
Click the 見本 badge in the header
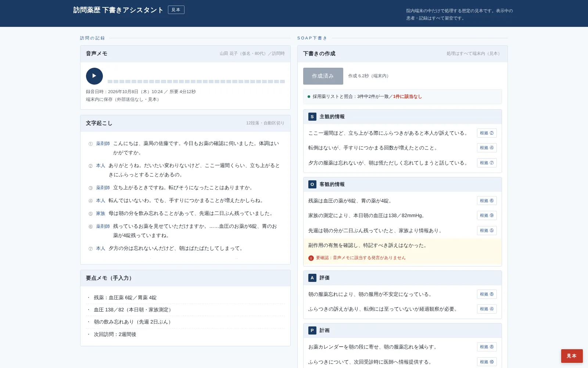point(176,10)
